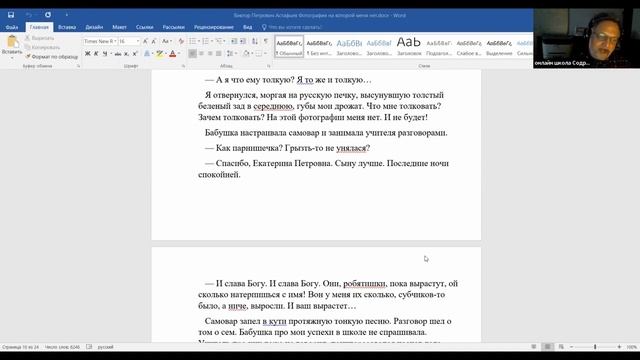Toggle strikethrough abc formatting
Image resolution: width=640 pixels, height=360 pixels.
click(118, 53)
